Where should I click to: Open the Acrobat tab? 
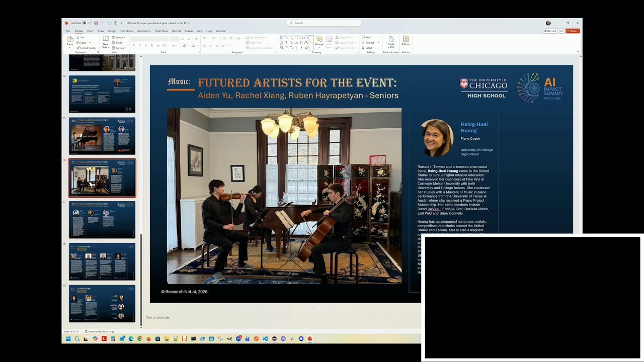pos(221,31)
